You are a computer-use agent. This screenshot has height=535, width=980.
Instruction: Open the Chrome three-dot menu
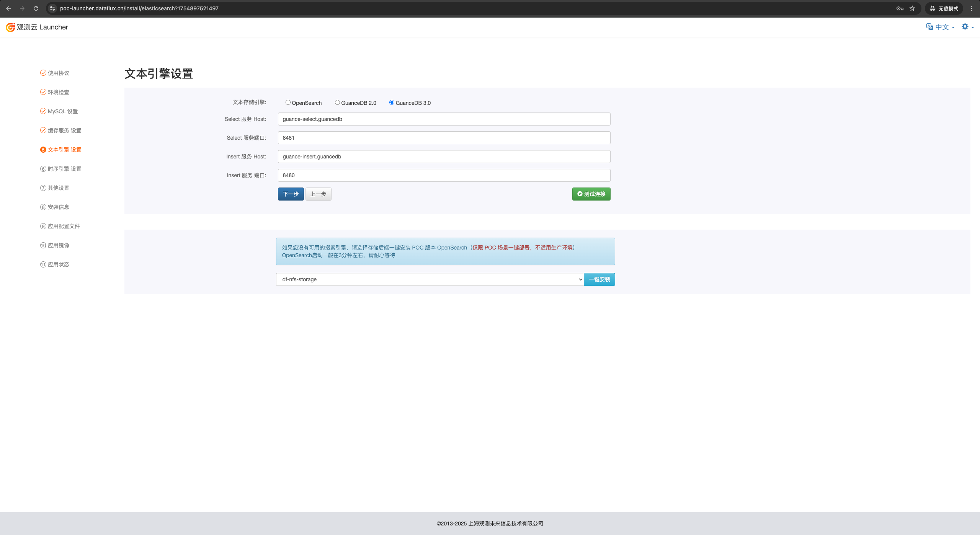pos(971,8)
